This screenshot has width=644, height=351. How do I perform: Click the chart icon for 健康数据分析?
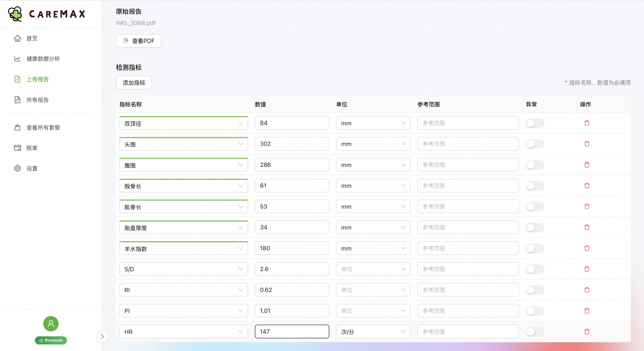pos(17,59)
